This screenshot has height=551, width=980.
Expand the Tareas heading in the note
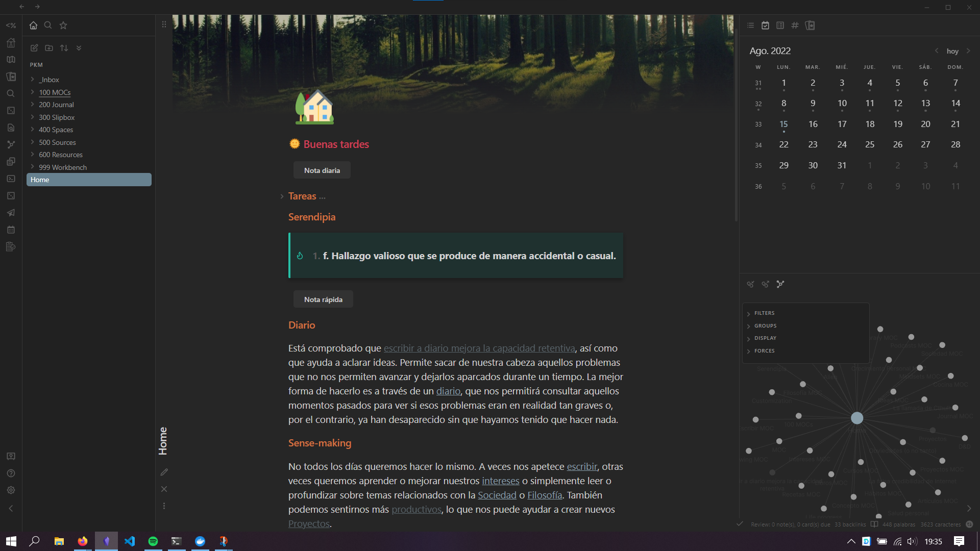pyautogui.click(x=282, y=196)
